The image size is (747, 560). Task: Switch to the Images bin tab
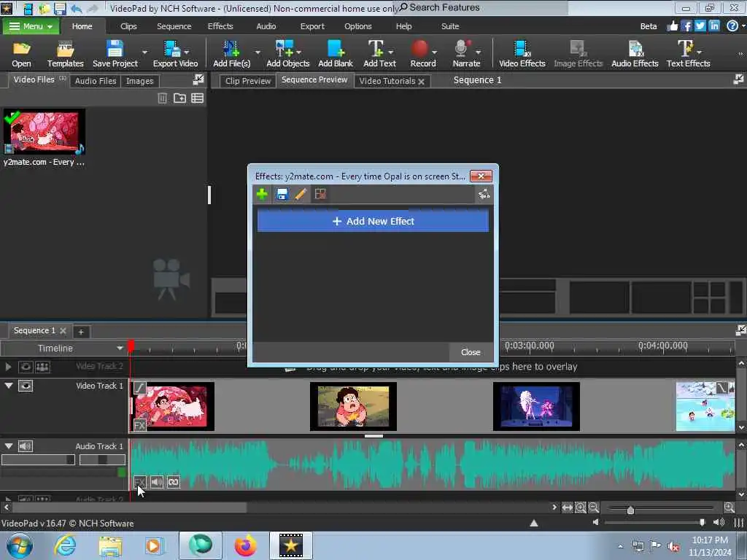139,81
